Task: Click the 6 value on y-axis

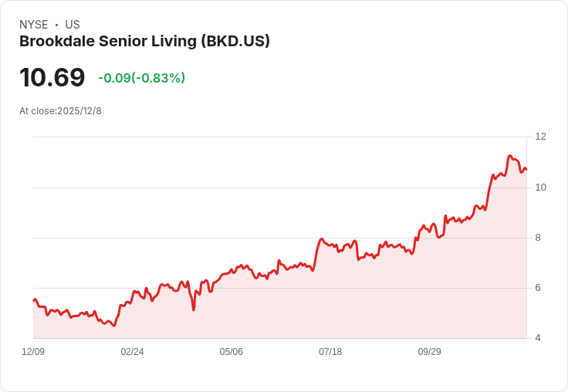Action: point(538,288)
